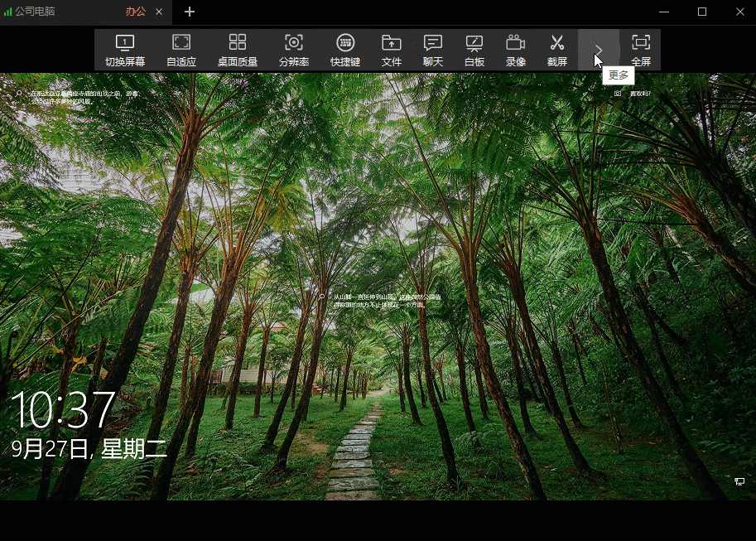Start 录像 screen recording
The image size is (756, 541).
[x=516, y=51]
